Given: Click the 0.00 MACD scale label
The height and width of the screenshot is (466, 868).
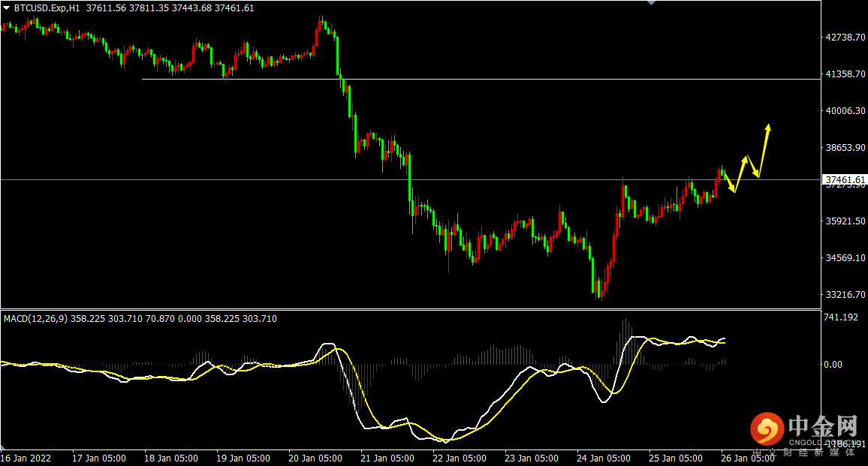Looking at the screenshot, I should [x=833, y=364].
